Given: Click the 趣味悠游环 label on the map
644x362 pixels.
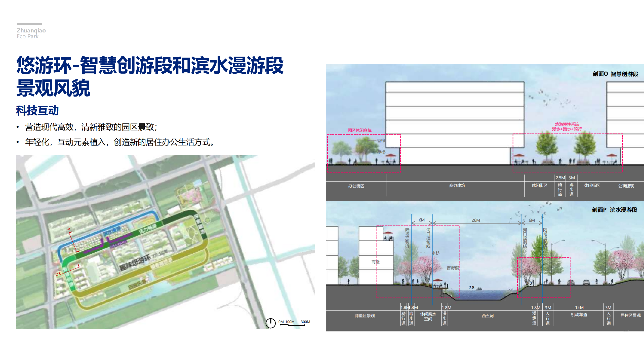Looking at the screenshot, I should pyautogui.click(x=135, y=263).
